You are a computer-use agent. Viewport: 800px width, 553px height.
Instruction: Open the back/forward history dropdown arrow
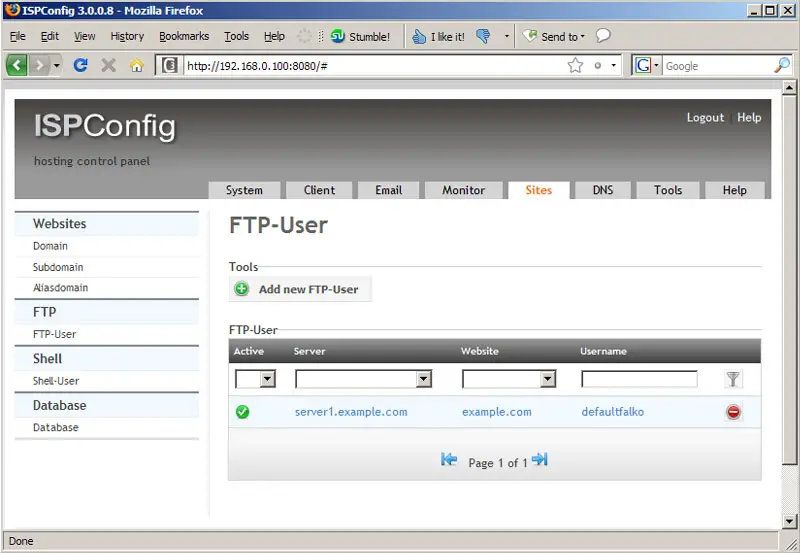(x=57, y=65)
